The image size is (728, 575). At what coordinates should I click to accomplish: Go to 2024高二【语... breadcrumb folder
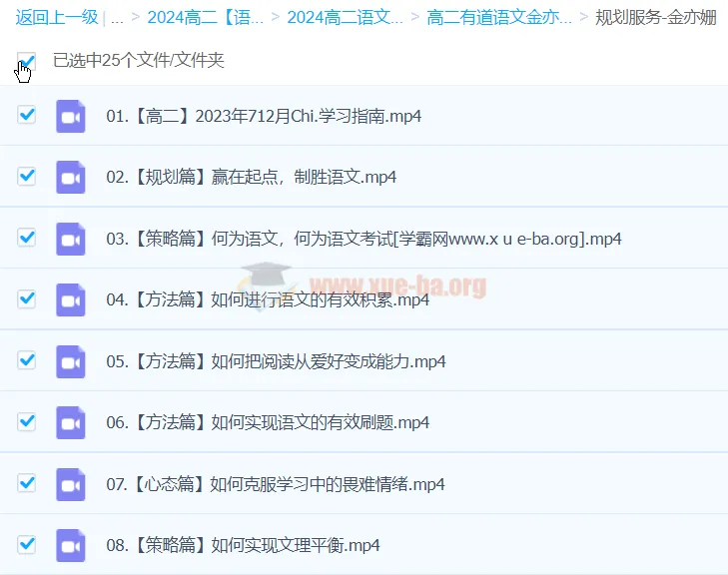205,17
